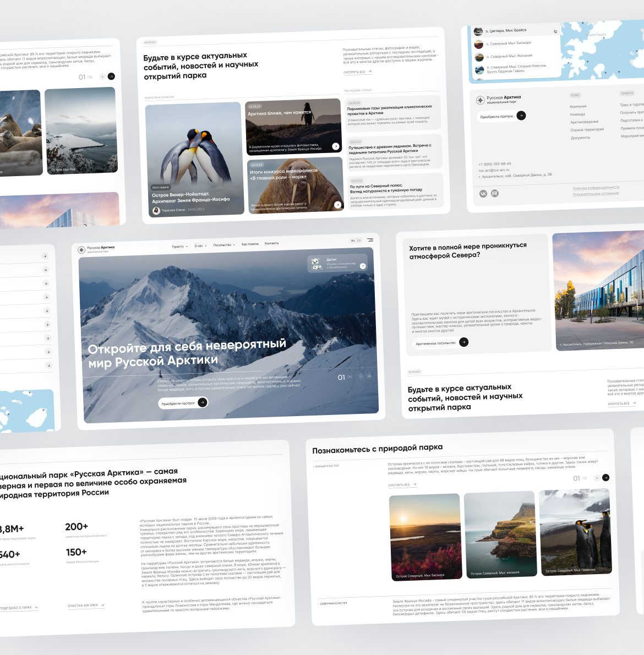Click the arrow icon on the walrus video card

click(337, 205)
